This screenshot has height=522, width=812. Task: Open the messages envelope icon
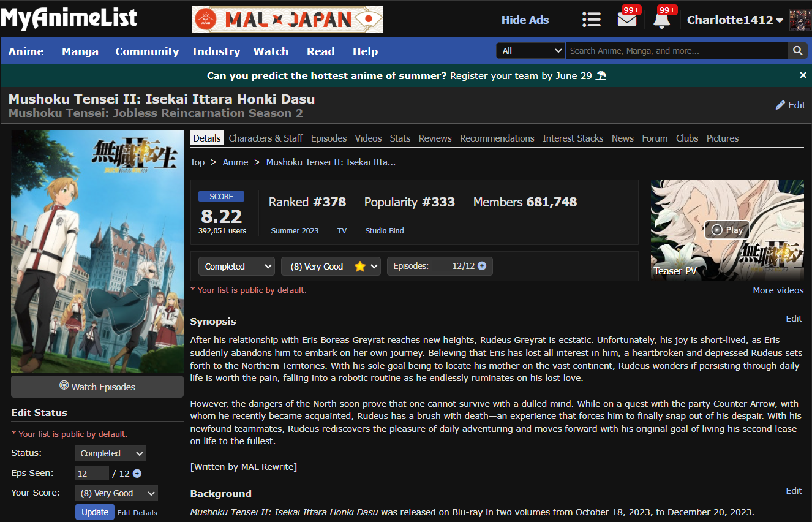point(626,20)
